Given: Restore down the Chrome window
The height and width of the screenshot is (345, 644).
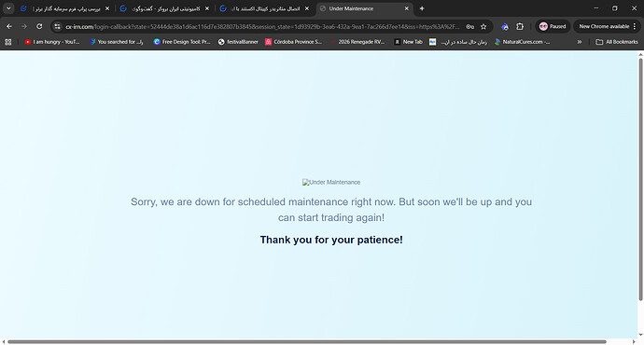Looking at the screenshot, I should (615, 8).
